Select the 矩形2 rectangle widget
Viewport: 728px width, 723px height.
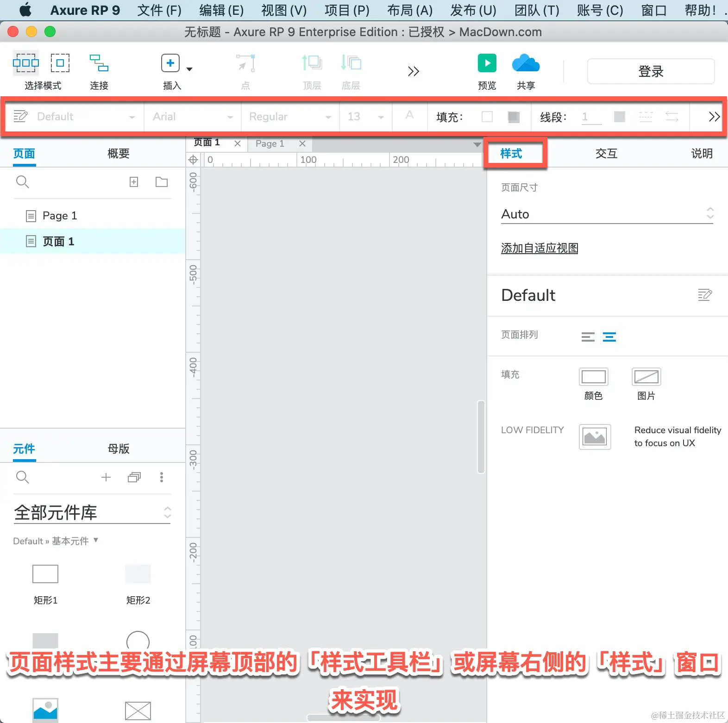[138, 574]
